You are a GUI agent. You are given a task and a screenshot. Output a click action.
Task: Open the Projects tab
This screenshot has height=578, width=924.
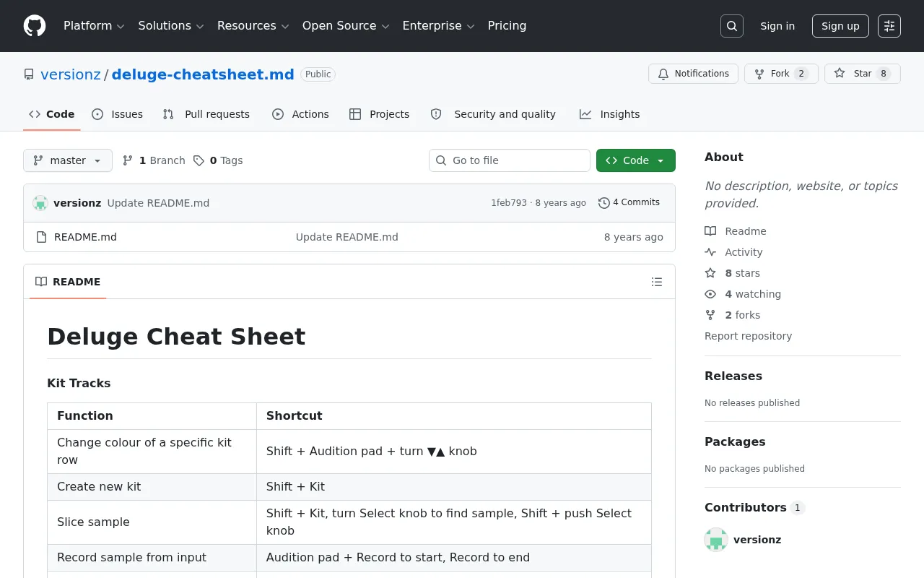[x=379, y=114]
